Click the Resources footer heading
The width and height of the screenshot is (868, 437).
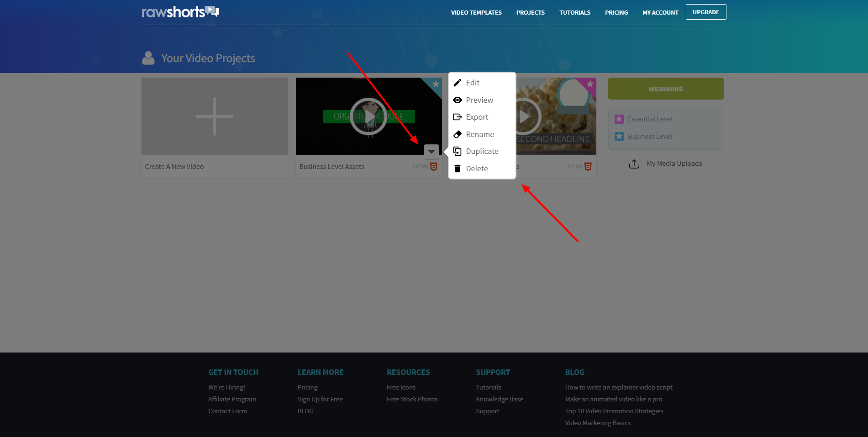[x=408, y=372]
